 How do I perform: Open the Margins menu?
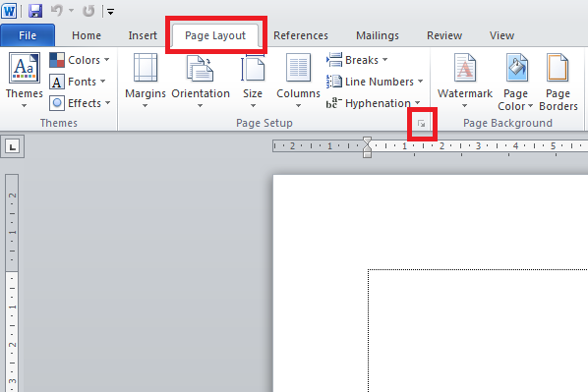click(x=146, y=81)
